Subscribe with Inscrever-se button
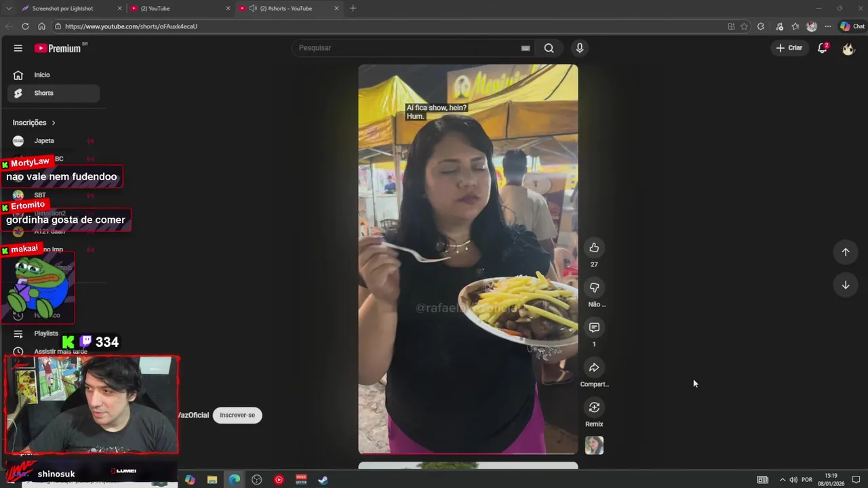 (237, 415)
